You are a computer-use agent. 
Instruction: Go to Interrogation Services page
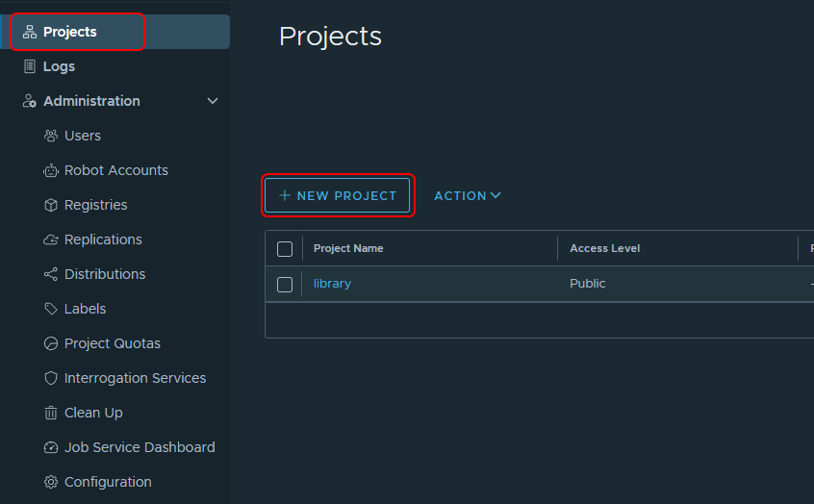(x=135, y=378)
